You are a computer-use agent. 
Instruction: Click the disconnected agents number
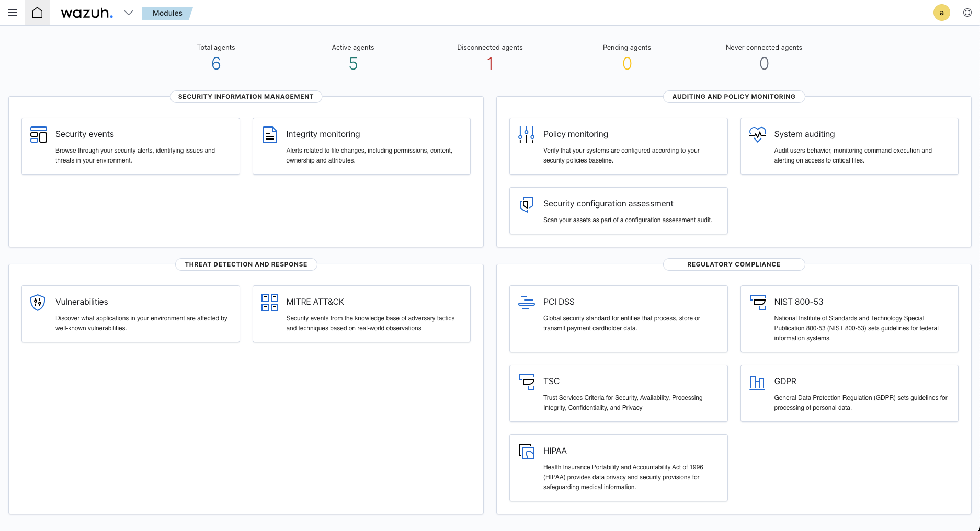(x=490, y=64)
